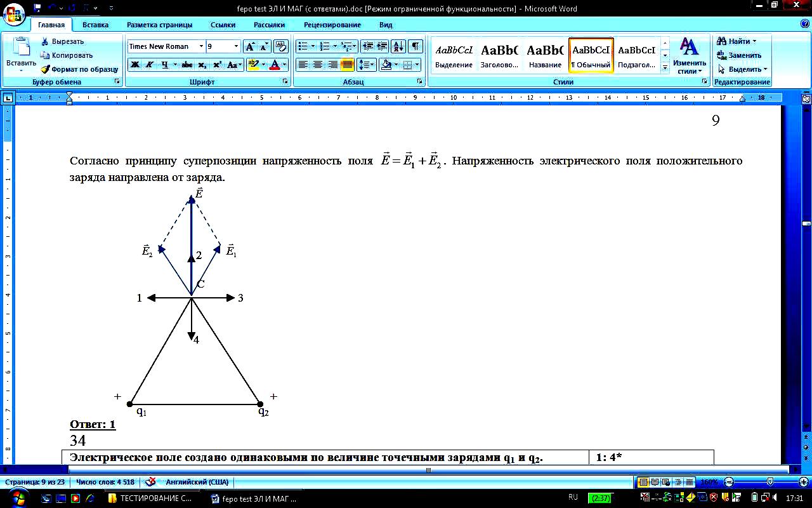The height and width of the screenshot is (508, 812).
Task: Decrease font size with shrink font icon
Action: [x=264, y=46]
